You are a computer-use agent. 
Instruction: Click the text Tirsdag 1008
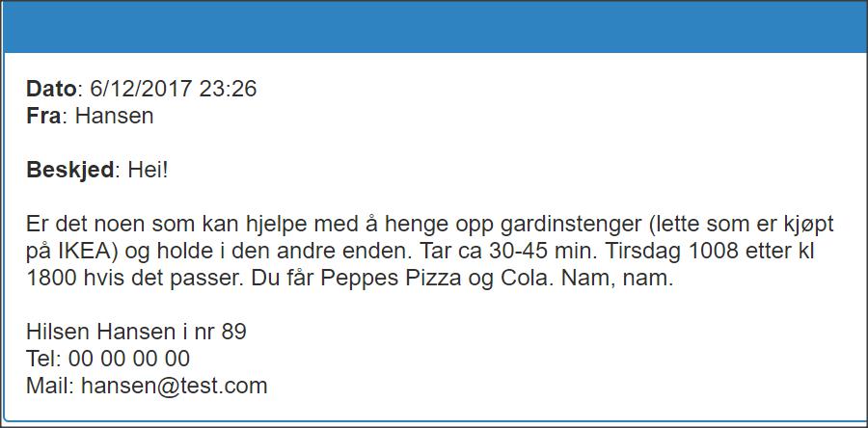pos(671,252)
